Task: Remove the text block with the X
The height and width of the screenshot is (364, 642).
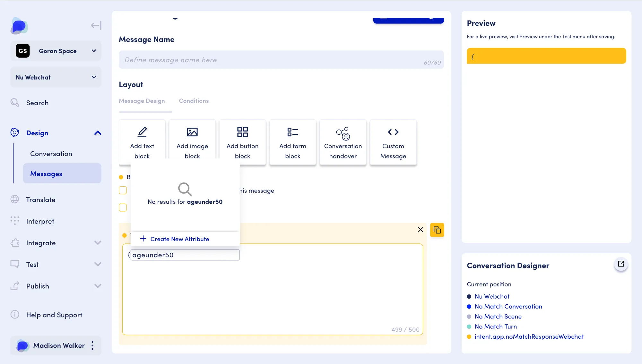Action: [420, 230]
